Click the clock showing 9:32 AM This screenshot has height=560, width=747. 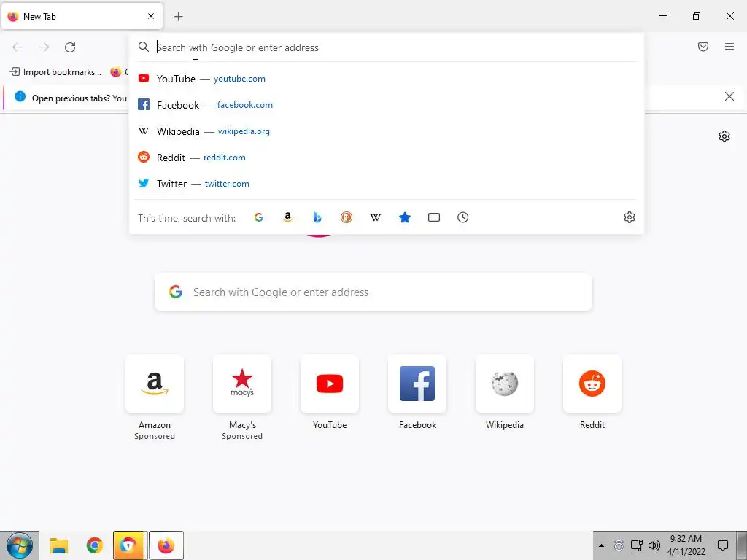[686, 539]
